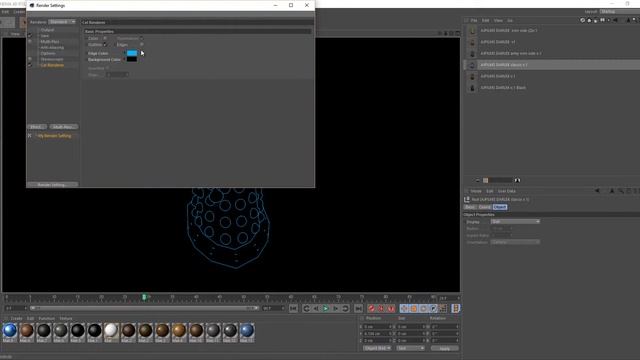
Task: Toggle the Outline checkbox
Action: coord(105,44)
